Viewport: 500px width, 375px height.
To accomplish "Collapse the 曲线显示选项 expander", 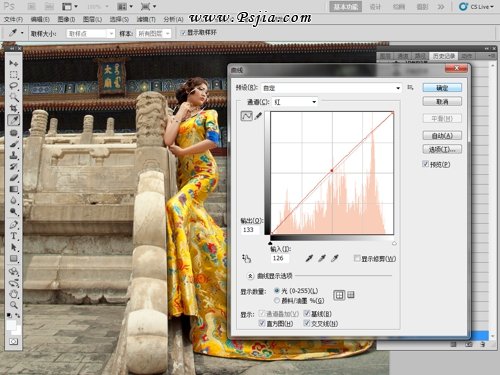I will [250, 276].
